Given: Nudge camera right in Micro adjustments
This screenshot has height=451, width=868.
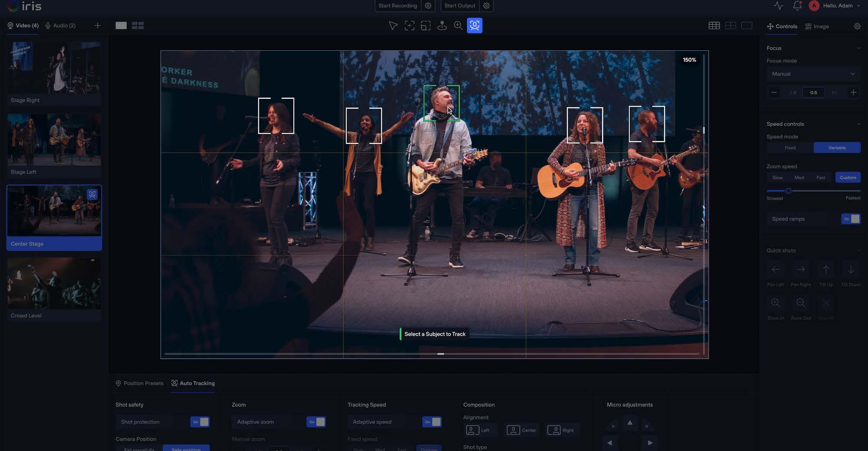Looking at the screenshot, I should coord(650,443).
